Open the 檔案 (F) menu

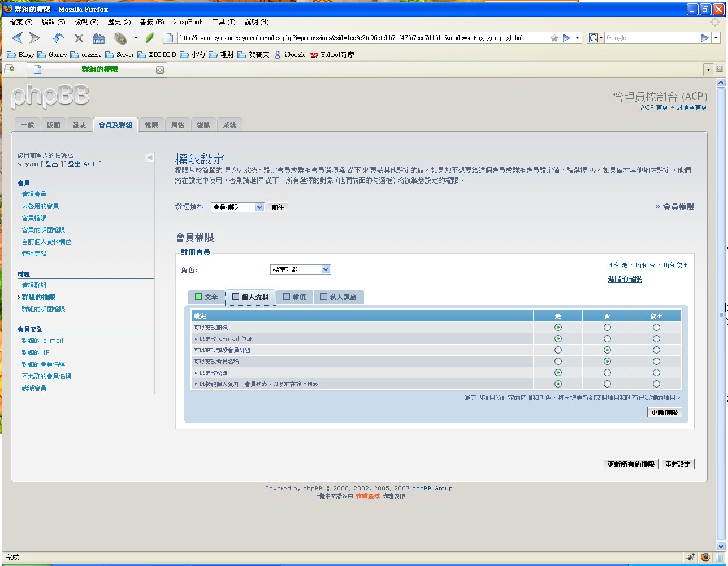[x=21, y=22]
